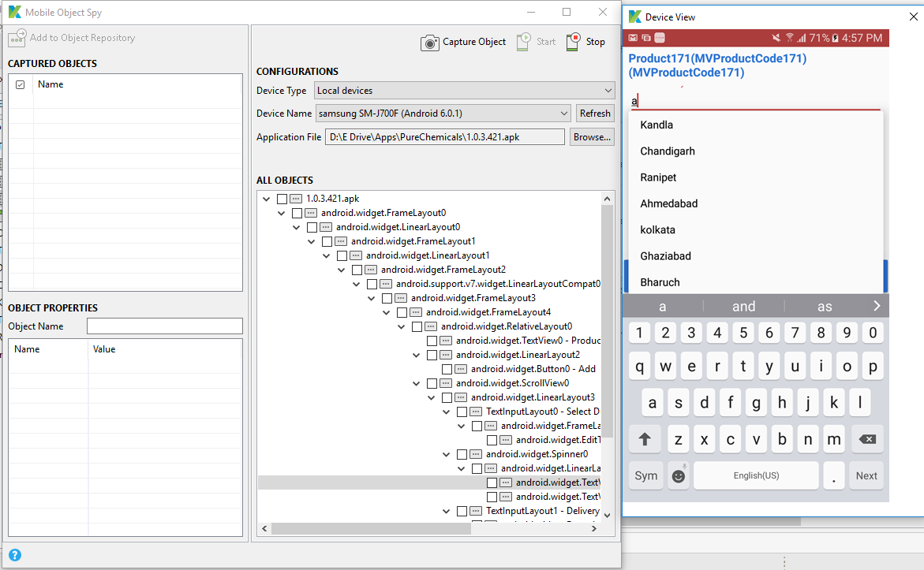
Task: Select Chandigarh from the suggestion list
Action: (x=667, y=151)
